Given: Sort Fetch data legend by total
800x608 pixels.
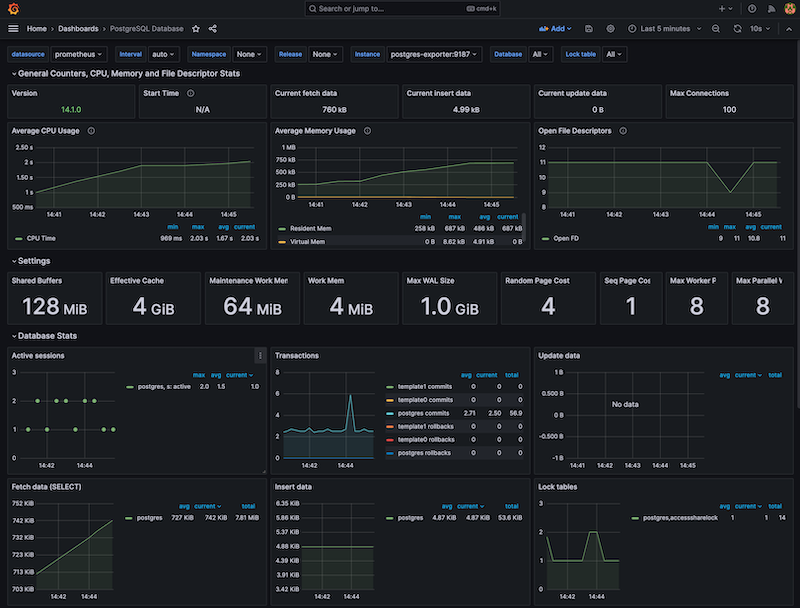Looking at the screenshot, I should (248, 506).
